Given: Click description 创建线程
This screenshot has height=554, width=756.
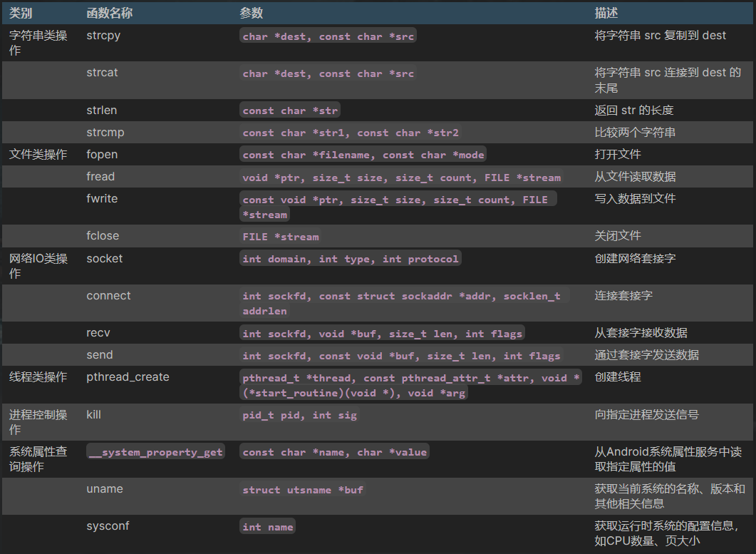Looking at the screenshot, I should [618, 377].
